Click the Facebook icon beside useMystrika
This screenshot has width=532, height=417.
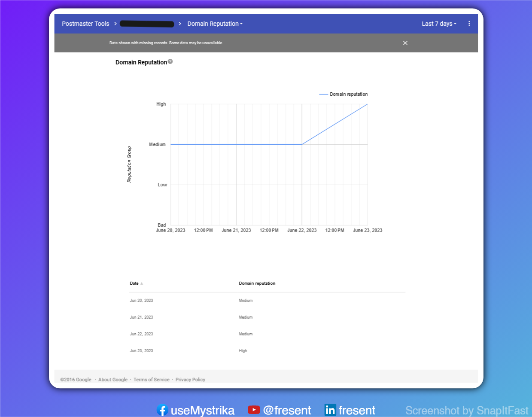pyautogui.click(x=162, y=410)
